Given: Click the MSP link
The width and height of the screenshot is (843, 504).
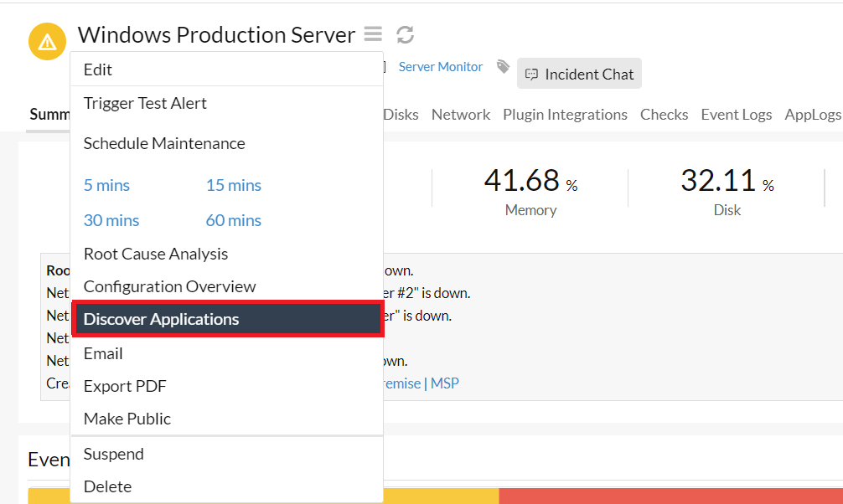Looking at the screenshot, I should tap(445, 383).
